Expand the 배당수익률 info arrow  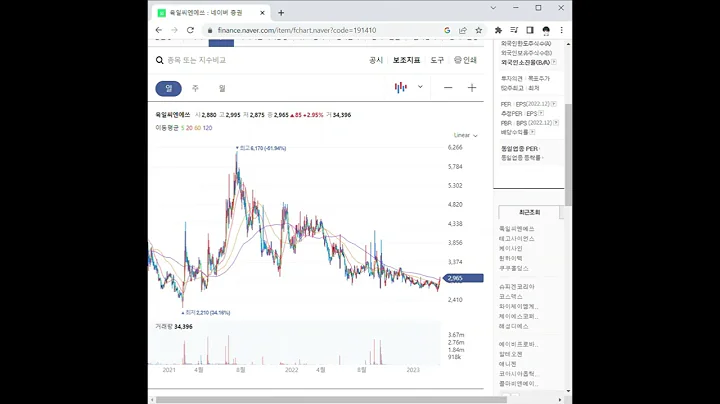click(x=532, y=132)
